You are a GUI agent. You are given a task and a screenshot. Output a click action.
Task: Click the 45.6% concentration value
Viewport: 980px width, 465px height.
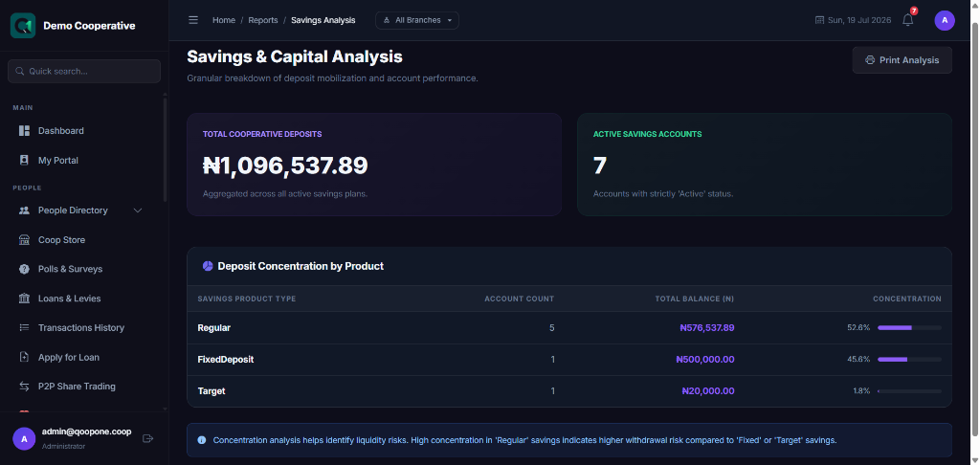coord(858,360)
